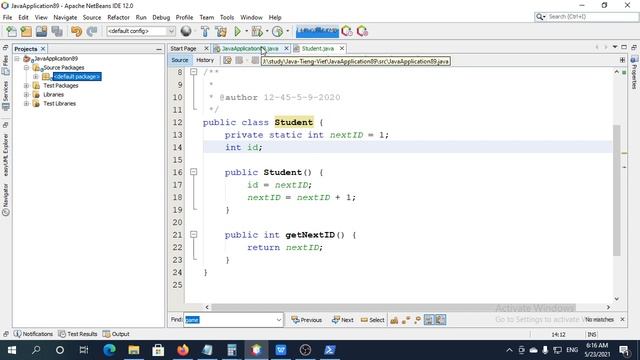
Task: Click the editor split-view icon beside the path tooltip
Action: 622,60
